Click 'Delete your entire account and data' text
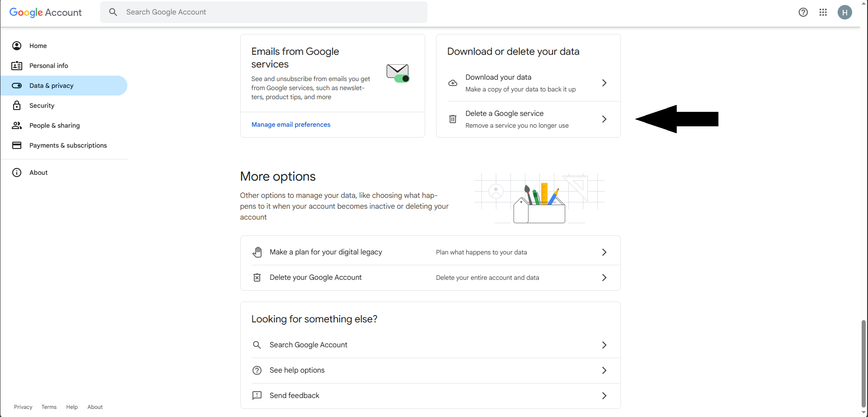 pyautogui.click(x=488, y=278)
